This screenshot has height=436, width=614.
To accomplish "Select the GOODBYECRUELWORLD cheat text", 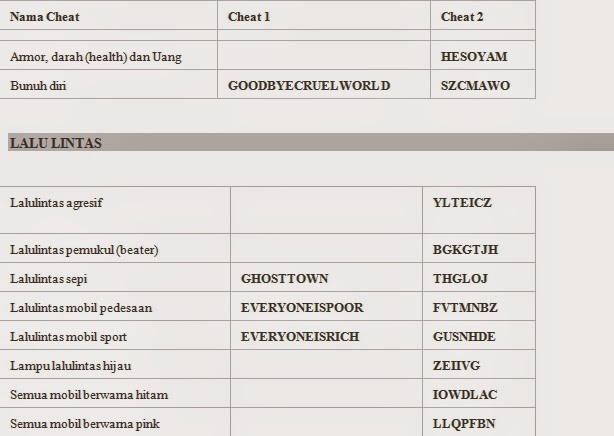I will click(309, 86).
